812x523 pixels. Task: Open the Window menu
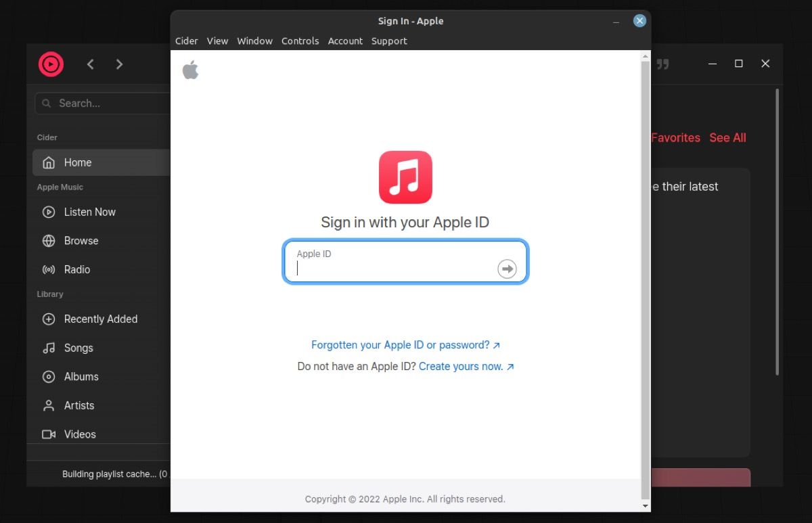click(255, 41)
